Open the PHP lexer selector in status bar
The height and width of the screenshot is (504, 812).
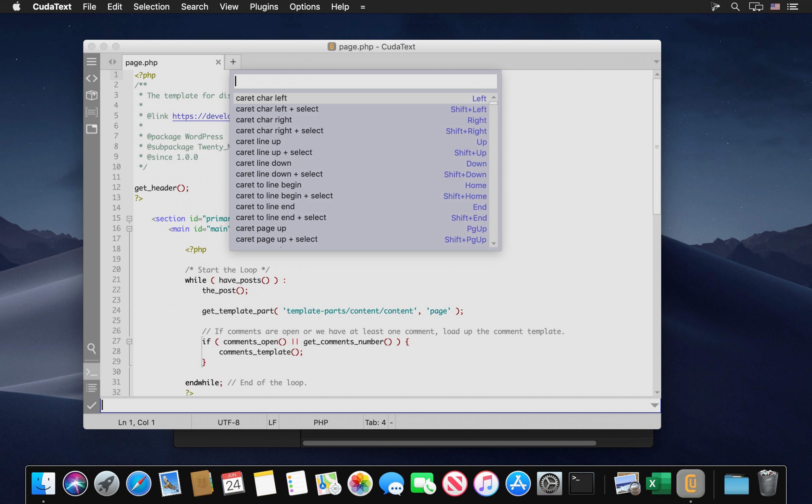point(320,422)
